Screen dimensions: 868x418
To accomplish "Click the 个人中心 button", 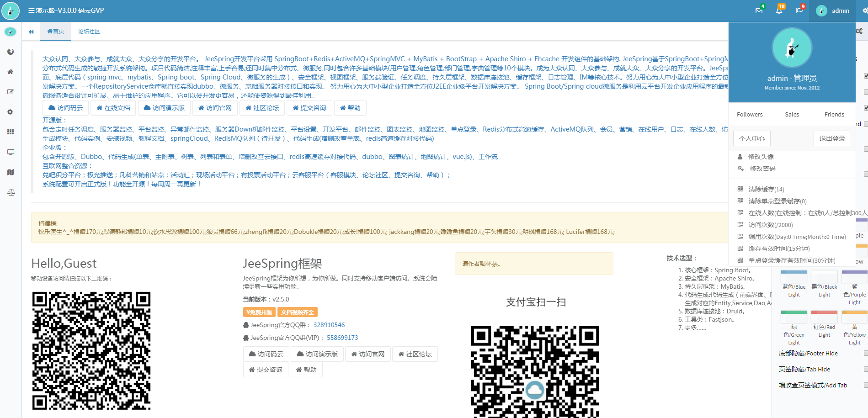I will tap(751, 138).
